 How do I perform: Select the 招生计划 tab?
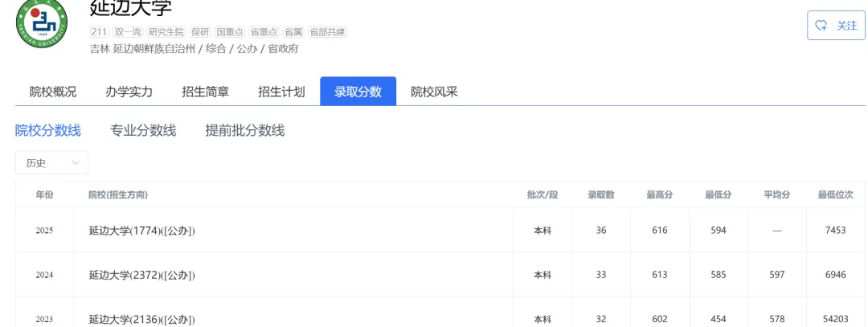coord(281,92)
